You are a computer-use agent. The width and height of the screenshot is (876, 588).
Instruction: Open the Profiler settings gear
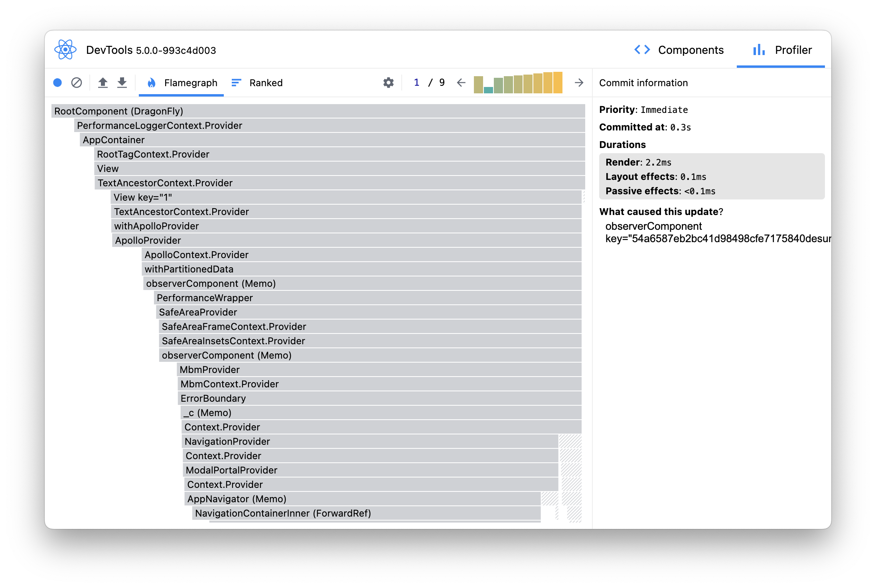(388, 83)
